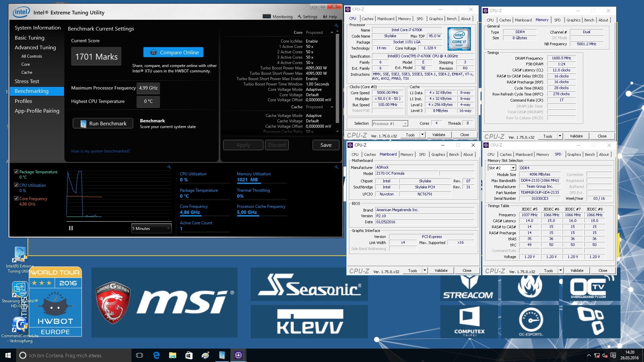Click the wrench icon above Proposed settings
The height and width of the screenshot is (362, 644).
tap(336, 25)
